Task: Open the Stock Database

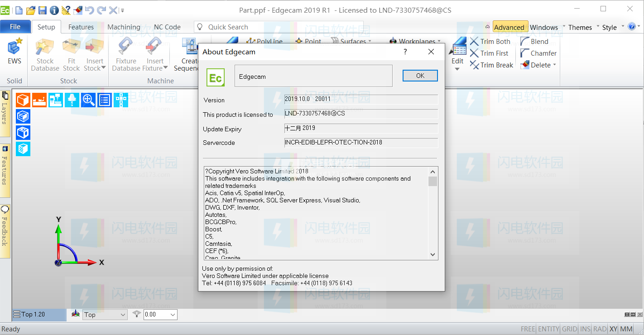Action: pyautogui.click(x=45, y=55)
